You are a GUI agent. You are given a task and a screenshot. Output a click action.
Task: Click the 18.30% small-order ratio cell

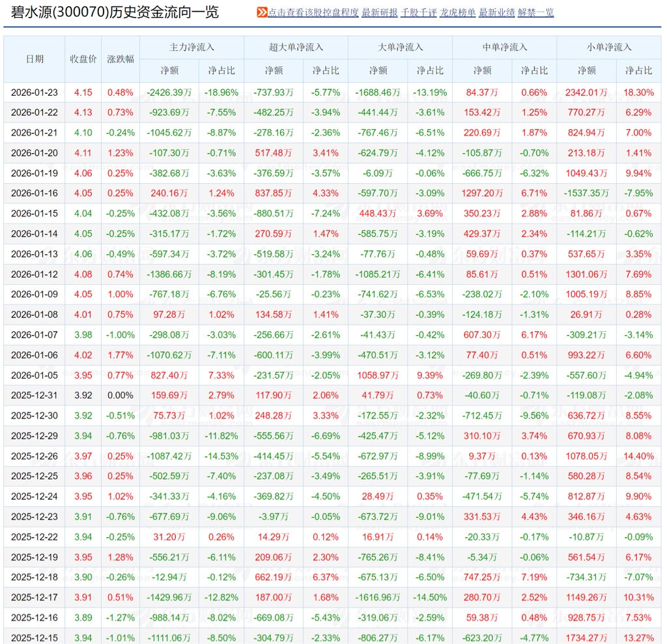click(x=638, y=93)
